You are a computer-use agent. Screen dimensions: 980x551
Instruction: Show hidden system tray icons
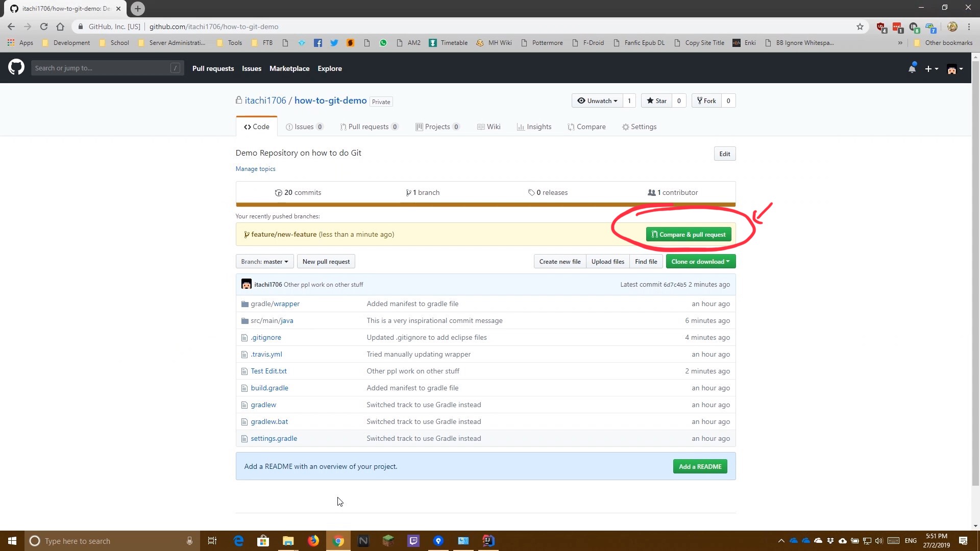pyautogui.click(x=781, y=541)
